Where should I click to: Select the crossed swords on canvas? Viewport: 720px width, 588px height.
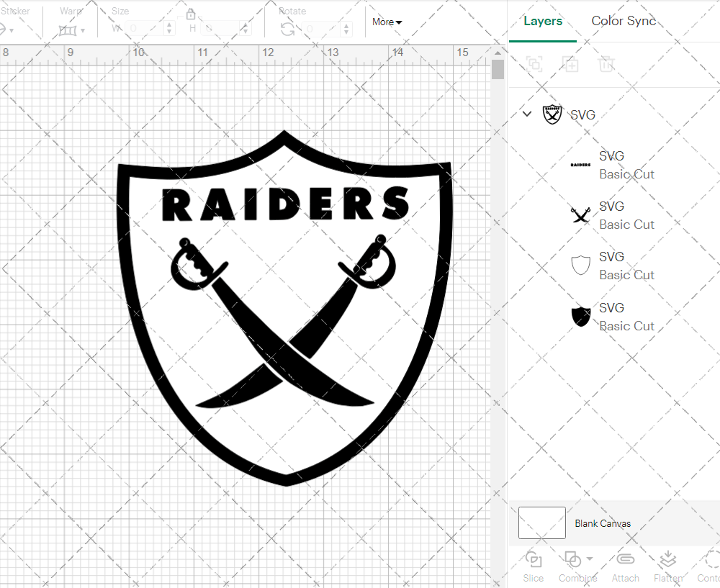pyautogui.click(x=283, y=321)
